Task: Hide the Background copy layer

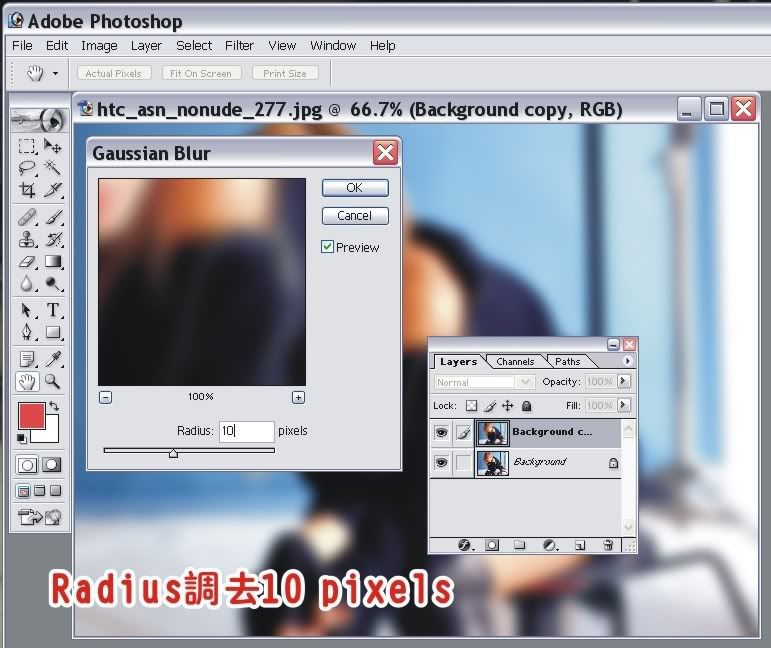Action: 442,433
